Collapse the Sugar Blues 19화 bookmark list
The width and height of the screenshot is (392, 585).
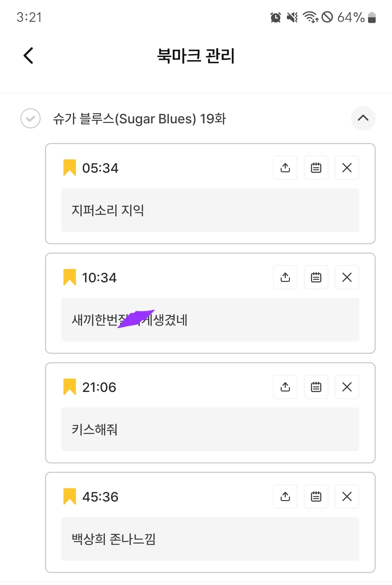pyautogui.click(x=363, y=118)
